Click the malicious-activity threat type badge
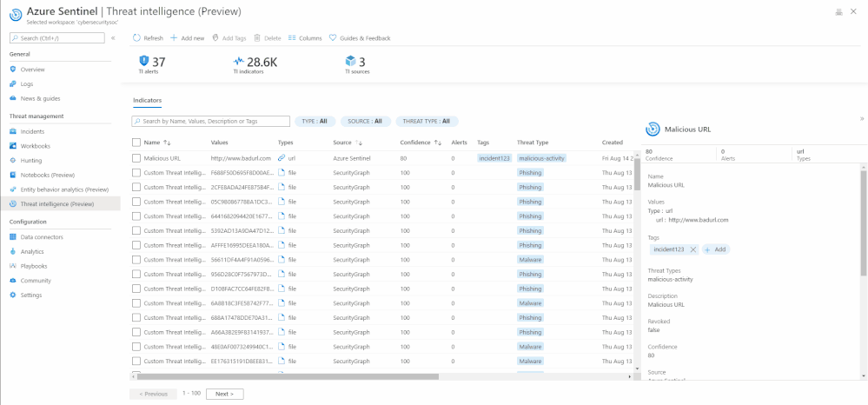The image size is (868, 405). pyautogui.click(x=542, y=158)
